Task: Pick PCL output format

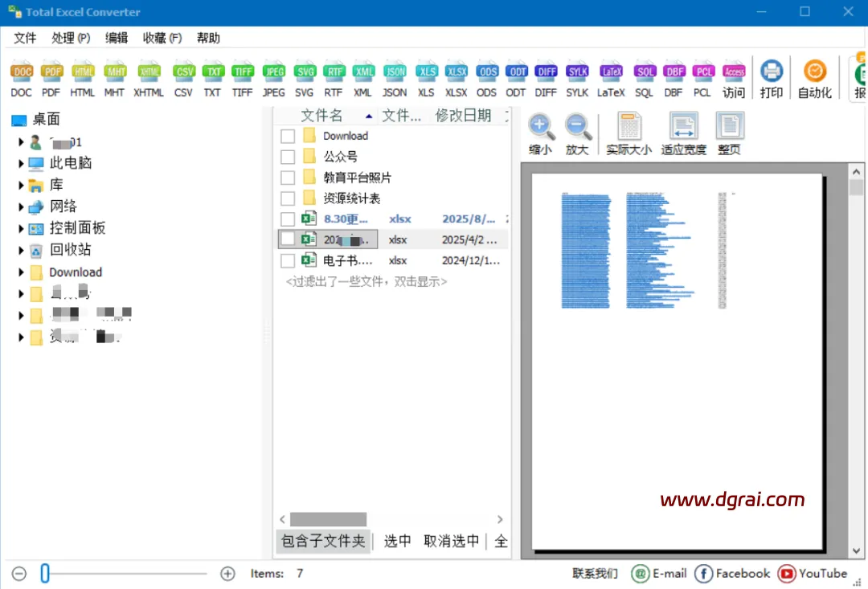Action: 703,79
